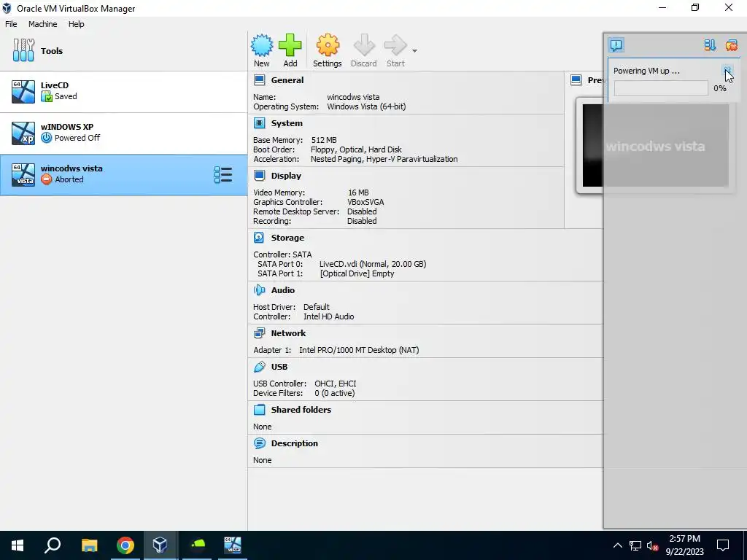Image resolution: width=747 pixels, height=560 pixels.
Task: Open the Display settings header link
Action: [x=286, y=176]
